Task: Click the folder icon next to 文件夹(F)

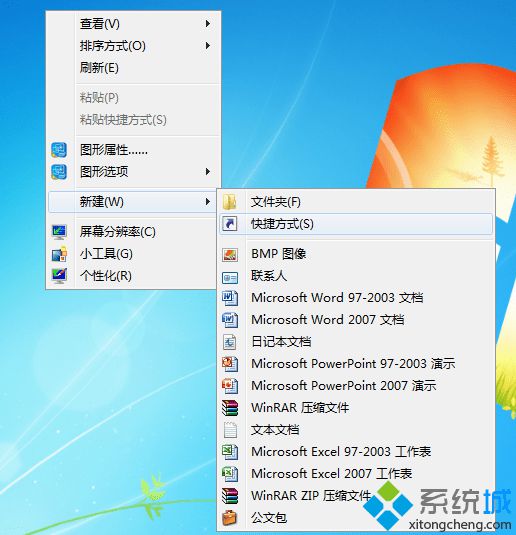Action: 230,202
